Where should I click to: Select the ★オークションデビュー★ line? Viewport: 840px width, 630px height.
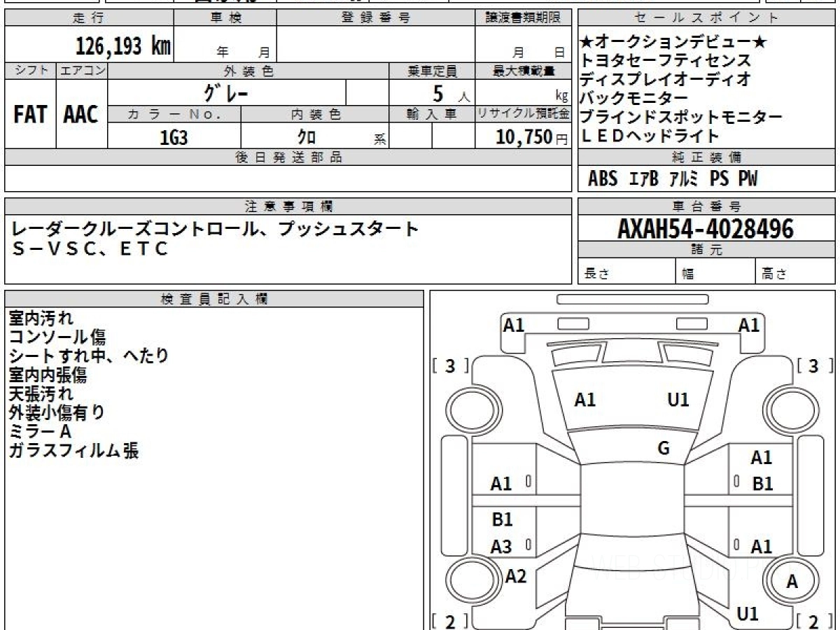673,43
